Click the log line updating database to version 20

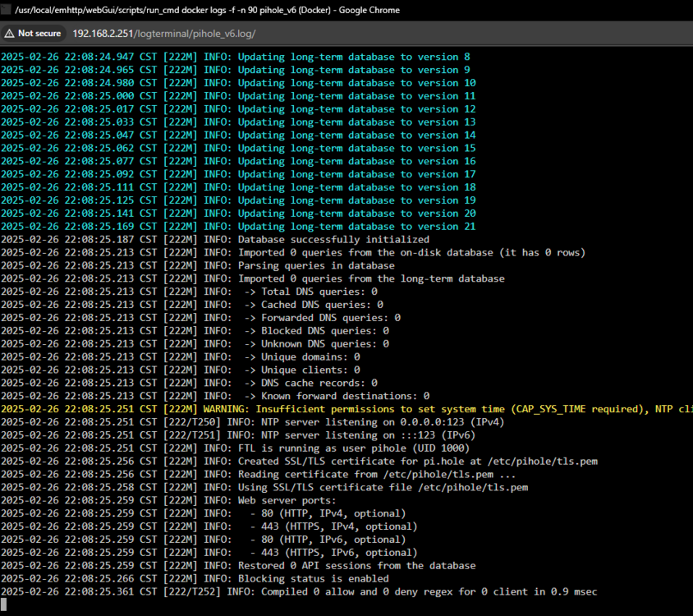tap(239, 214)
